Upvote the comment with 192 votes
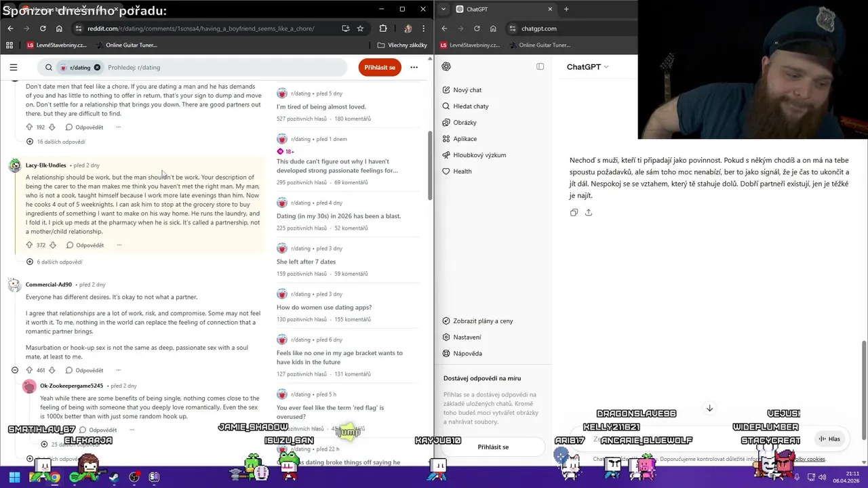This screenshot has width=868, height=488. (29, 127)
